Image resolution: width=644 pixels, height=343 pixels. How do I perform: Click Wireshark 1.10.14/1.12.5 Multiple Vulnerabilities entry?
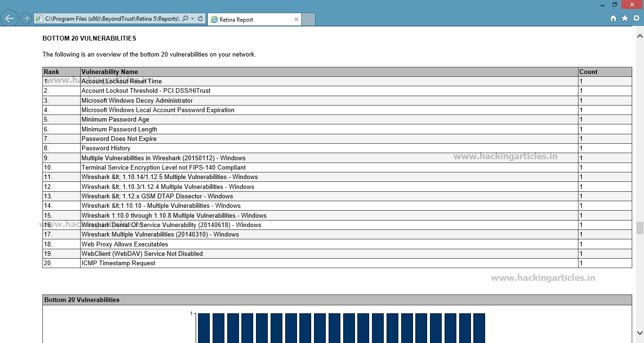[x=170, y=177]
